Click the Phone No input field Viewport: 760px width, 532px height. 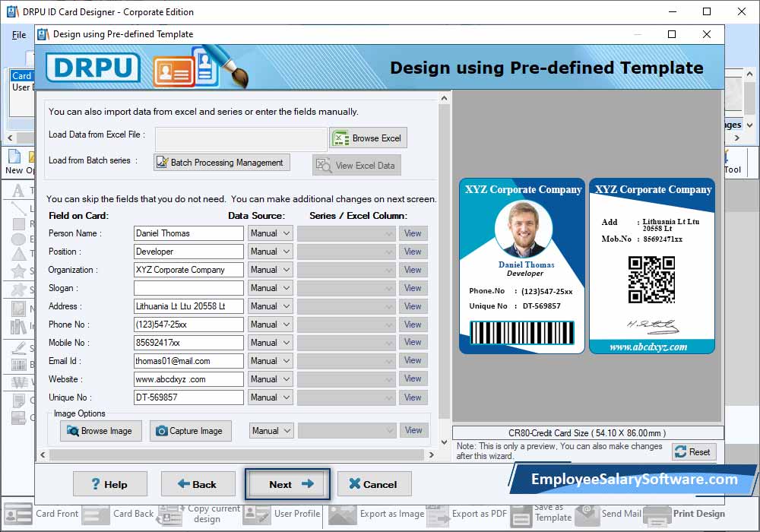[x=188, y=325]
